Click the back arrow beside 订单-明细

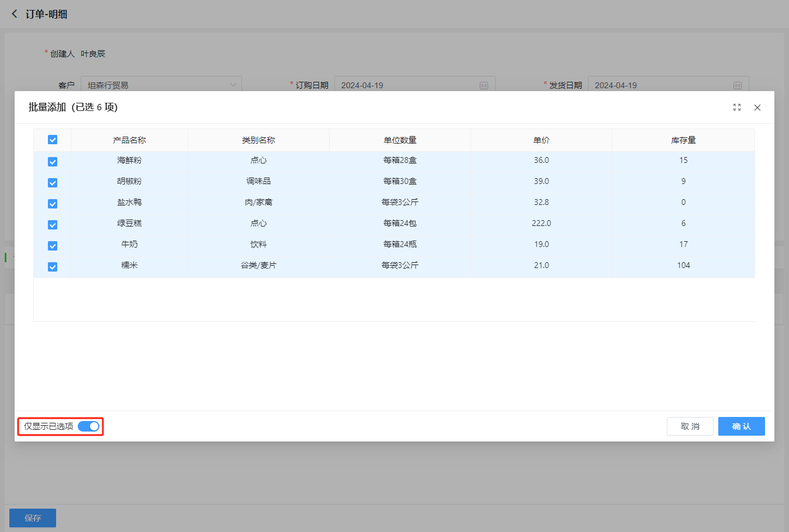(15, 14)
